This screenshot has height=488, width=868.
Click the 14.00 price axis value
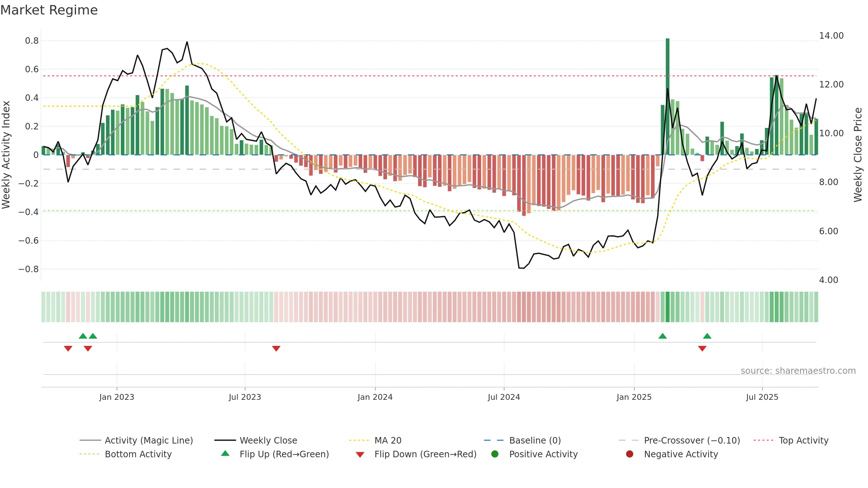(831, 35)
